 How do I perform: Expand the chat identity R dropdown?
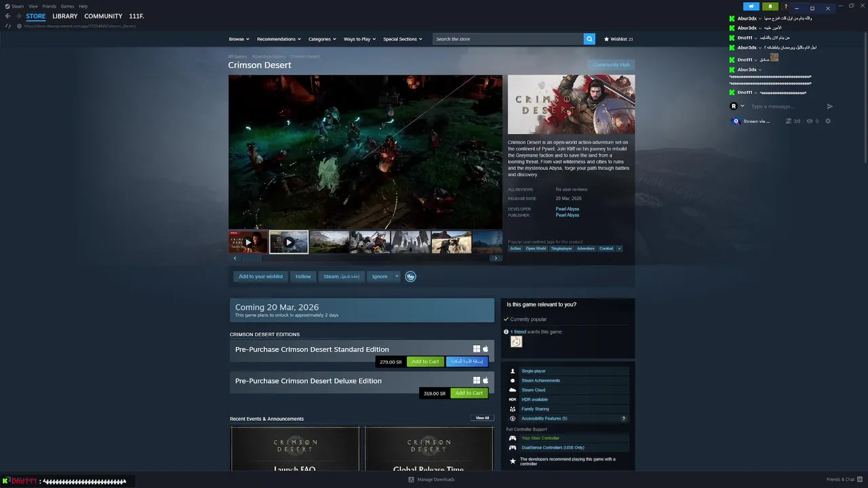tap(743, 106)
